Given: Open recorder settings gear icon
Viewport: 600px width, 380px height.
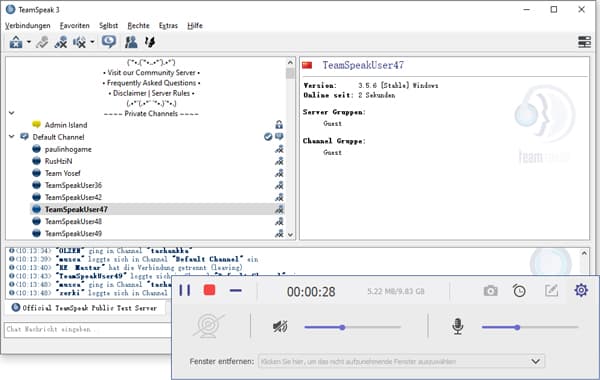Looking at the screenshot, I should tap(581, 290).
